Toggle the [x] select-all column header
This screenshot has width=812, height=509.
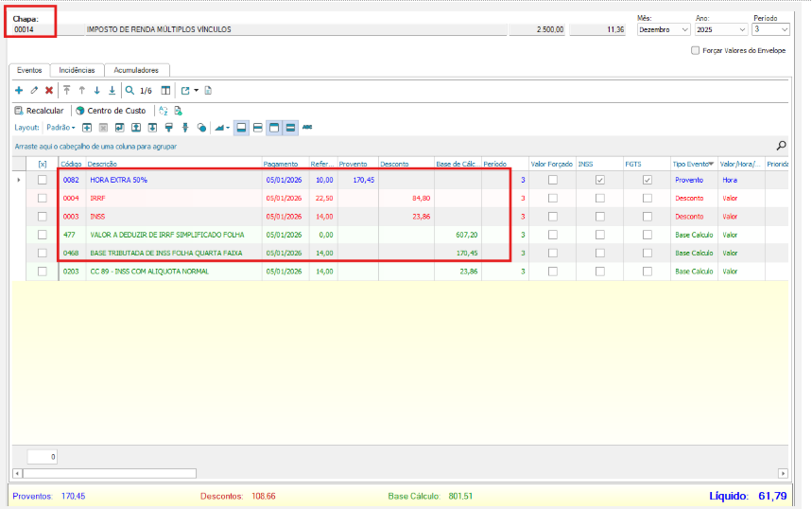[x=43, y=164]
